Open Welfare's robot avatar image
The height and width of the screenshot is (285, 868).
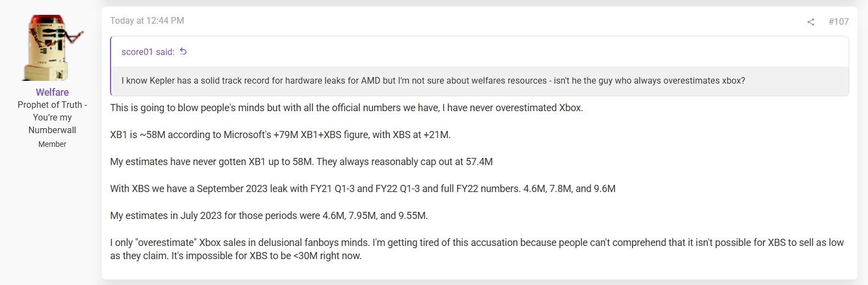coord(52,48)
